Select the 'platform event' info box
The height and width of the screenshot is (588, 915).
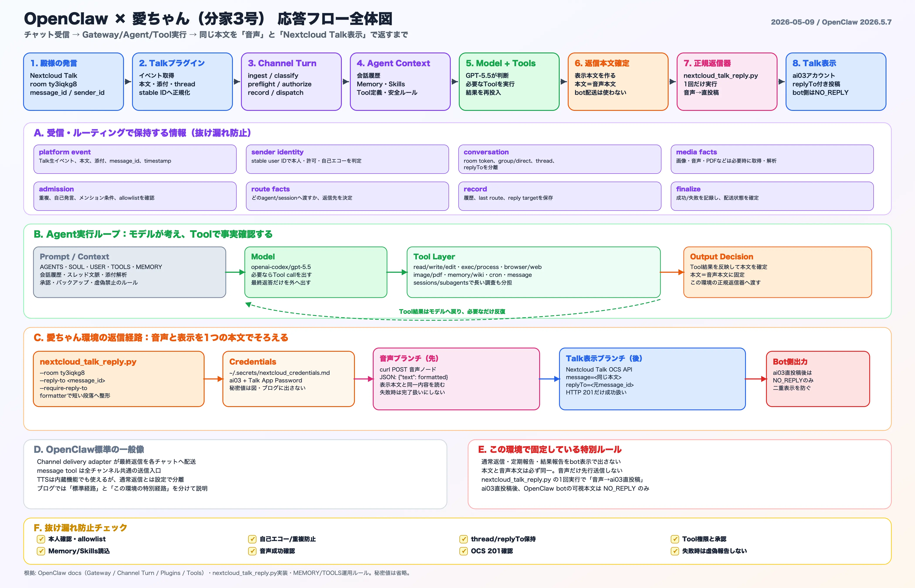[x=135, y=159]
